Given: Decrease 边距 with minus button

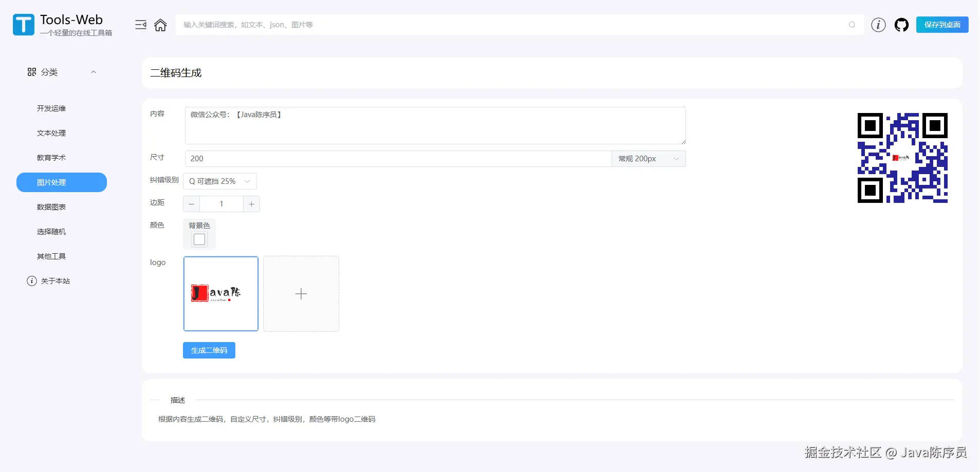Looking at the screenshot, I should click(192, 204).
